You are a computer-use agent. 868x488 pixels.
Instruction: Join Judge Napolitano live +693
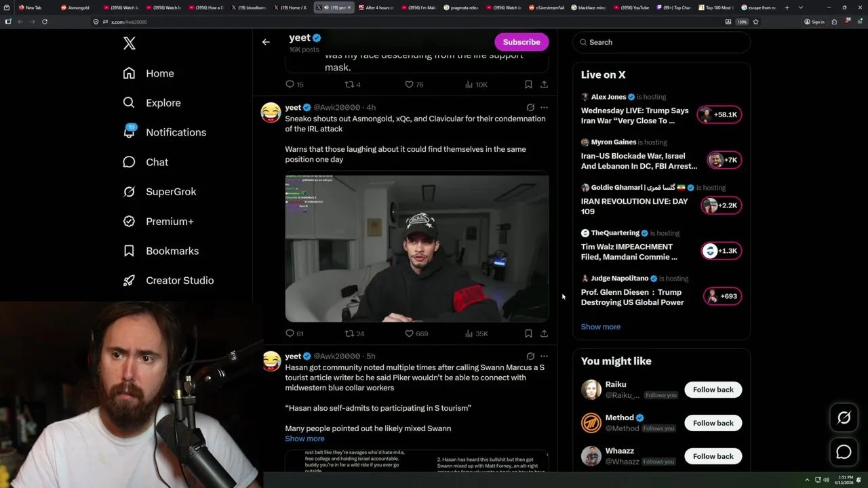723,296
